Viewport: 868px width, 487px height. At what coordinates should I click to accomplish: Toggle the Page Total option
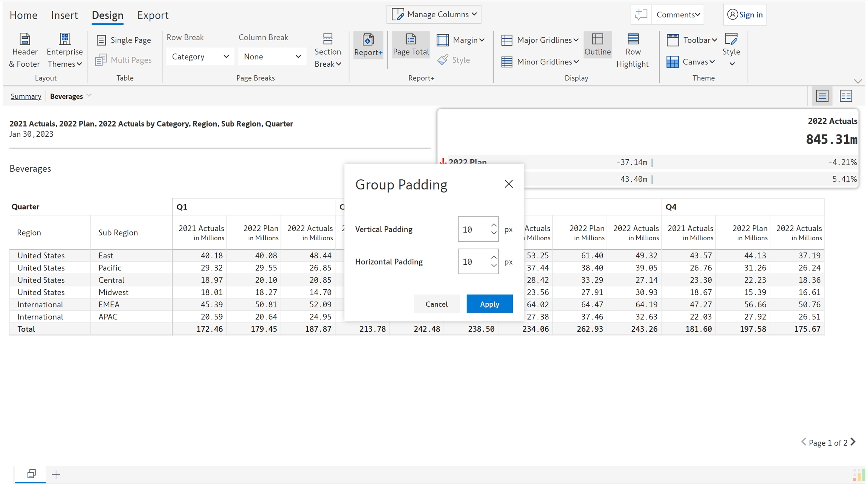pyautogui.click(x=411, y=45)
